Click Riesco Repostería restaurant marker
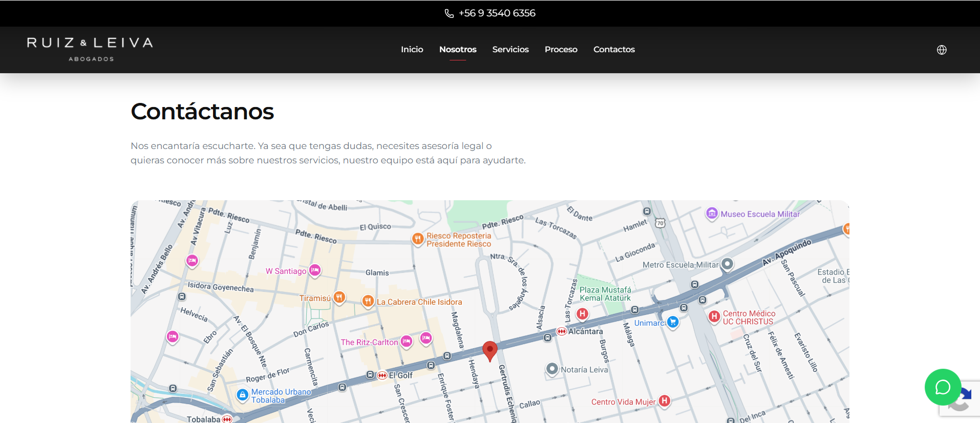 (418, 239)
